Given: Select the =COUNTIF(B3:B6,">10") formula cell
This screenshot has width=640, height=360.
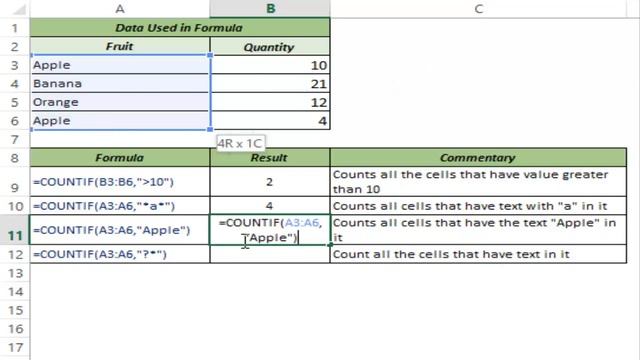Looking at the screenshot, I should tap(120, 182).
